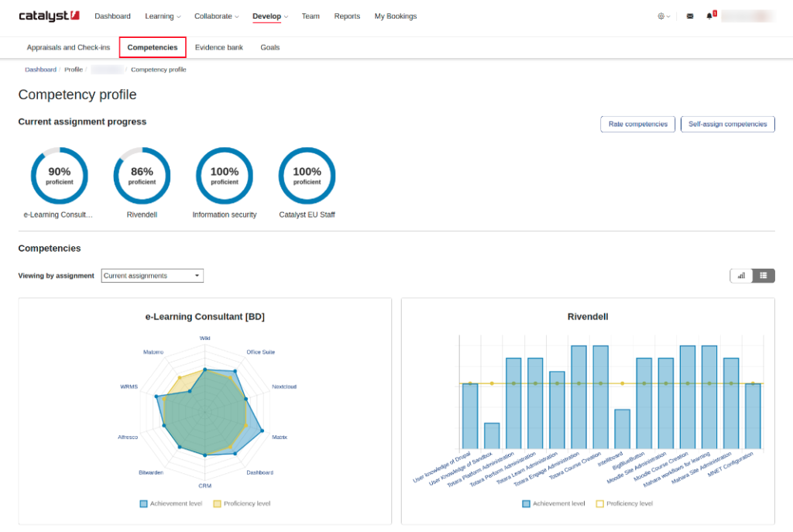
Task: Open the settings gear menu
Action: pyautogui.click(x=663, y=16)
